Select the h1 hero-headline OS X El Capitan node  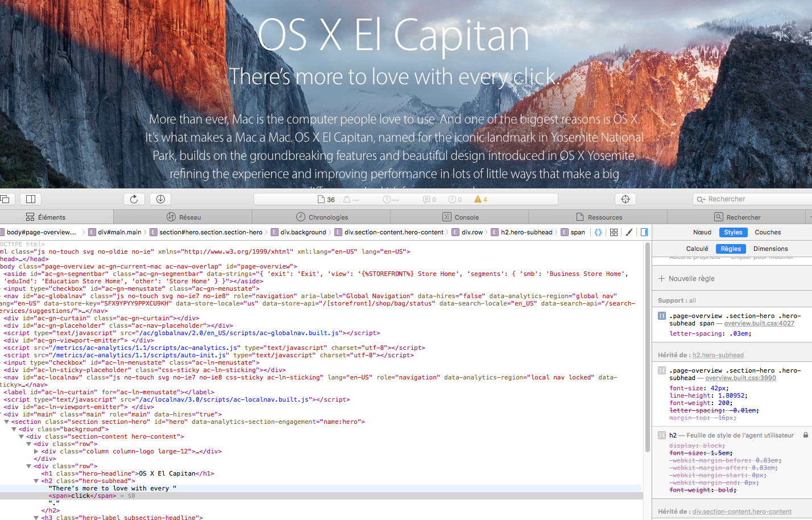tap(128, 473)
